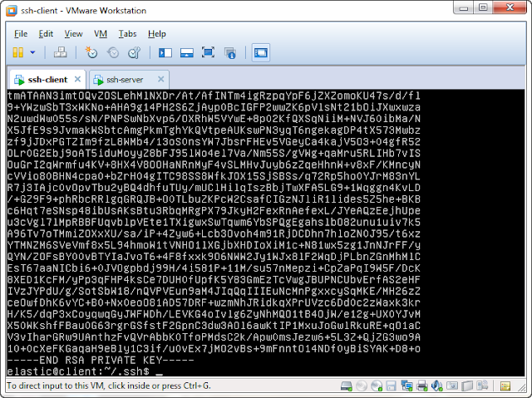Screen dimensions: 532x398
Task: Click inside the black terminal console
Action: 266,233
